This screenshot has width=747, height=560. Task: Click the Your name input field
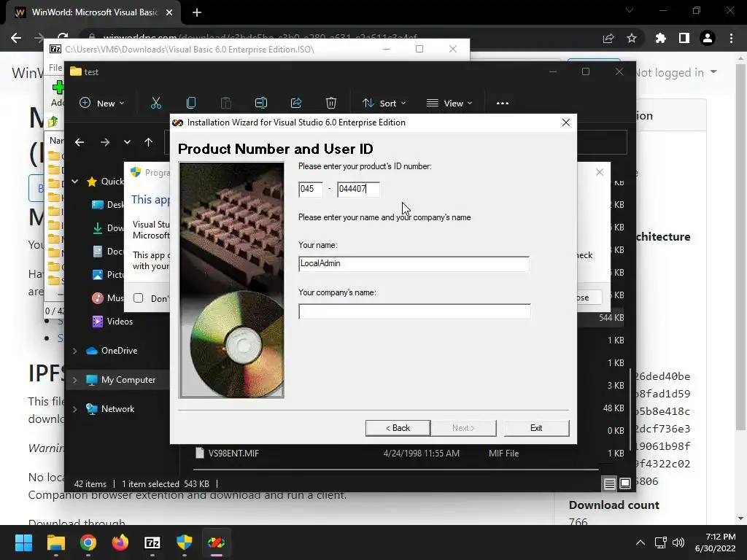414,264
